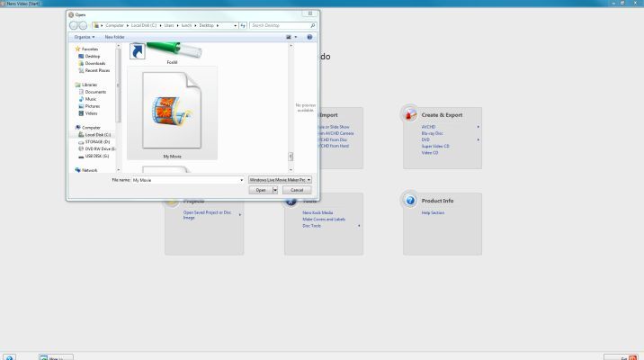Open the Windows Live Movie Maker file type dropdown
This screenshot has height=360, width=644.
(280, 180)
